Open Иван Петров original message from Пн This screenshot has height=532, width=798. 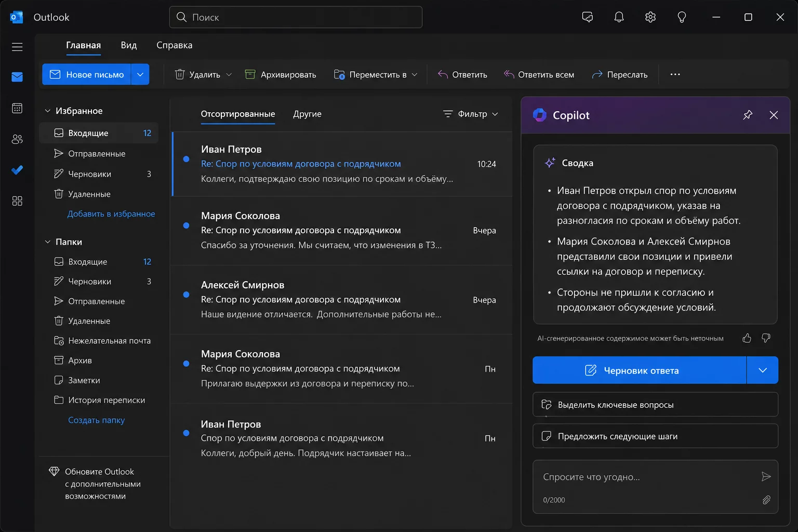click(x=342, y=438)
